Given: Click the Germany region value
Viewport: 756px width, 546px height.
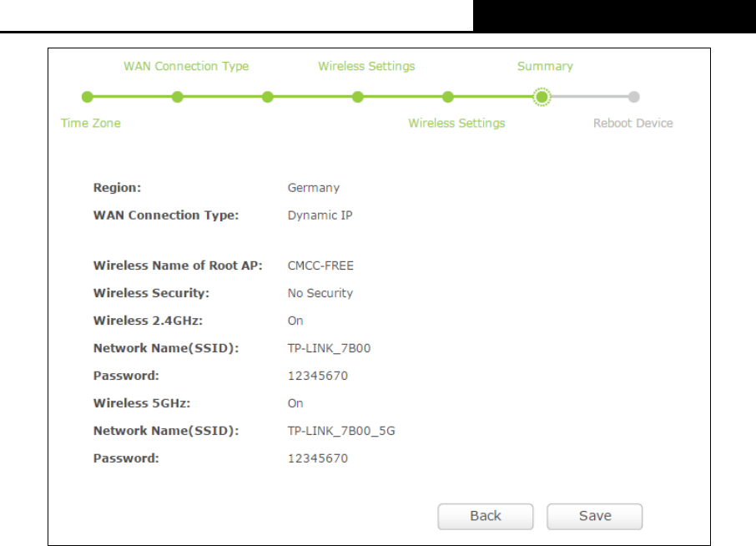Looking at the screenshot, I should tap(314, 188).
